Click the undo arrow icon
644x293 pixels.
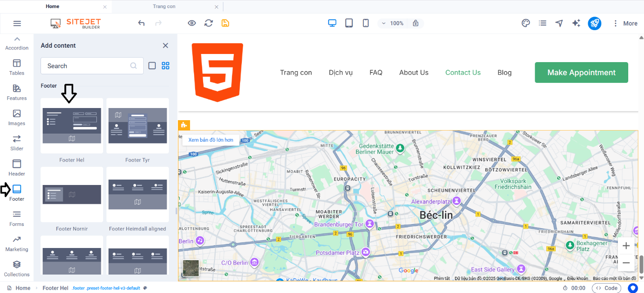[x=141, y=23]
